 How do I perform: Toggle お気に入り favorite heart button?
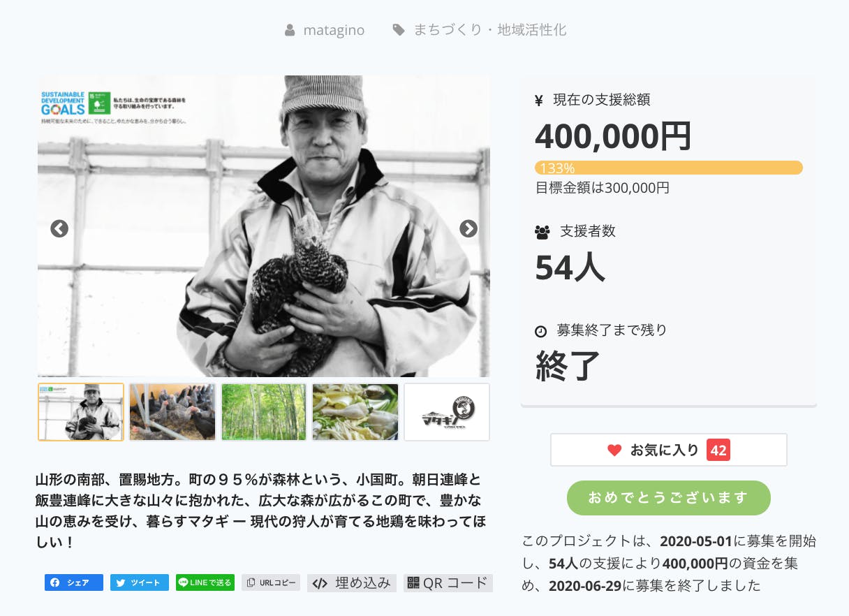tap(668, 450)
